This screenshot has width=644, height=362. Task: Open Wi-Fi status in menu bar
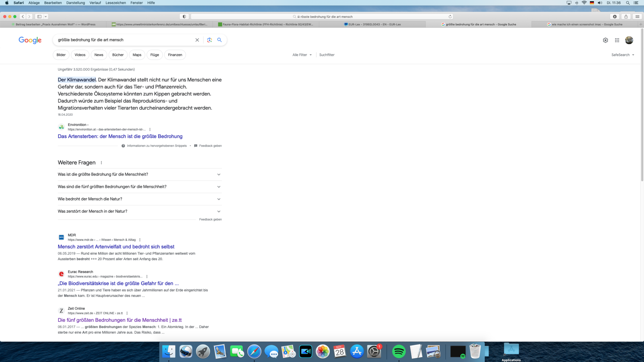pyautogui.click(x=584, y=3)
